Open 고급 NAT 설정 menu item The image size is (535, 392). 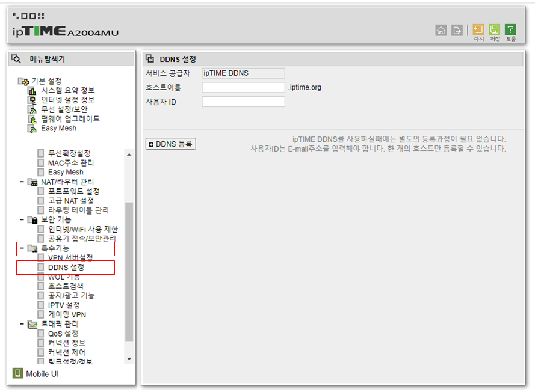point(70,201)
